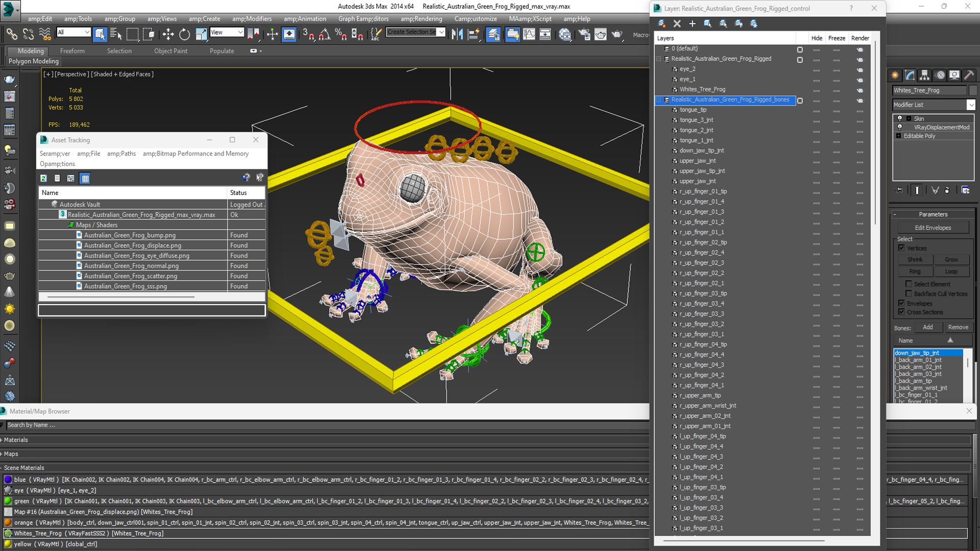
Task: Open the Select by Name tool
Action: point(116,34)
